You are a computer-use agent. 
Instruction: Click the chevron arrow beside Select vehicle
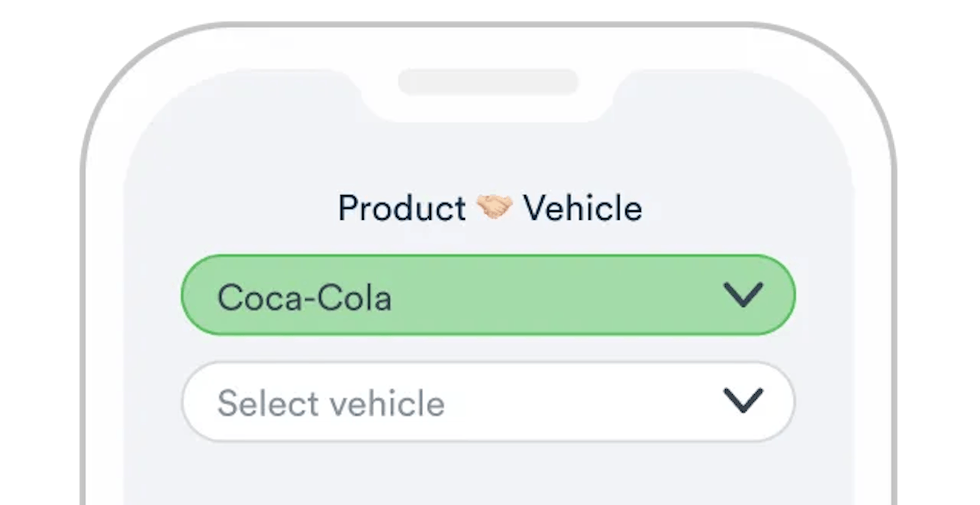[x=743, y=400]
